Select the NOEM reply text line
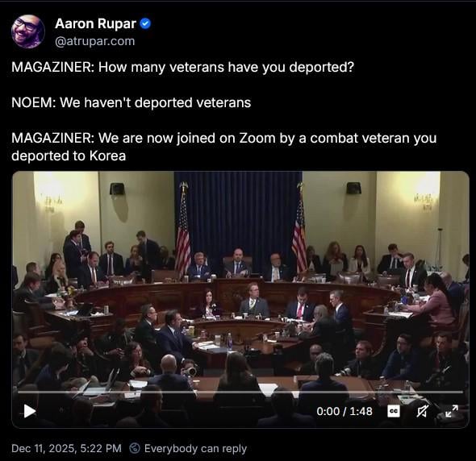The width and height of the screenshot is (476, 461). point(132,102)
